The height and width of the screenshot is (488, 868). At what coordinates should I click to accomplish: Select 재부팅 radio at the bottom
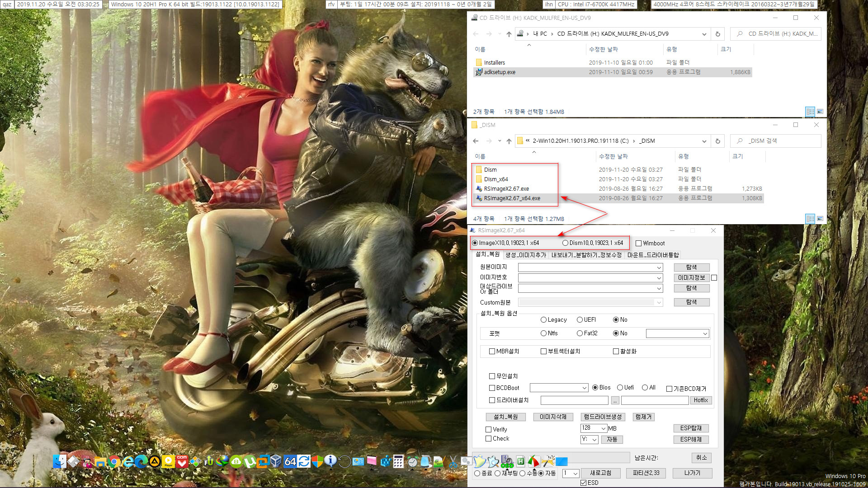point(497,474)
